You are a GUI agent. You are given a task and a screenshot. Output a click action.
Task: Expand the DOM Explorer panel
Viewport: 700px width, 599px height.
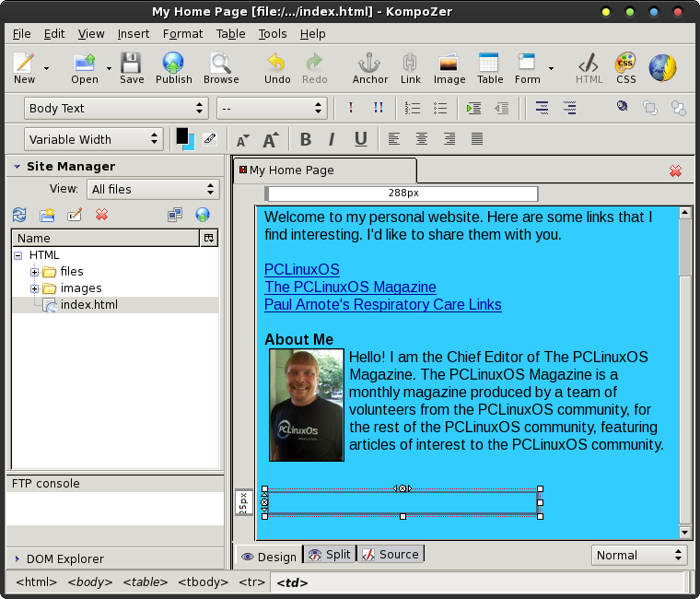point(17,558)
